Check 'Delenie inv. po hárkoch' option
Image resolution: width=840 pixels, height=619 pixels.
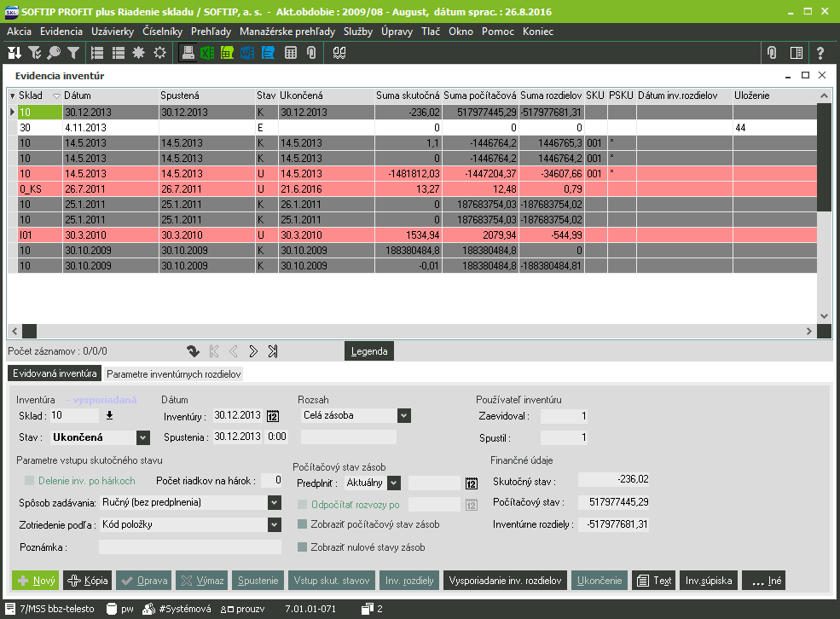click(31, 481)
